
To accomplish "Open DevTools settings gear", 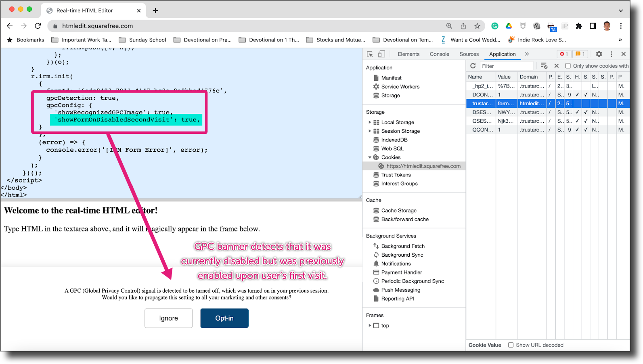I will coord(599,54).
